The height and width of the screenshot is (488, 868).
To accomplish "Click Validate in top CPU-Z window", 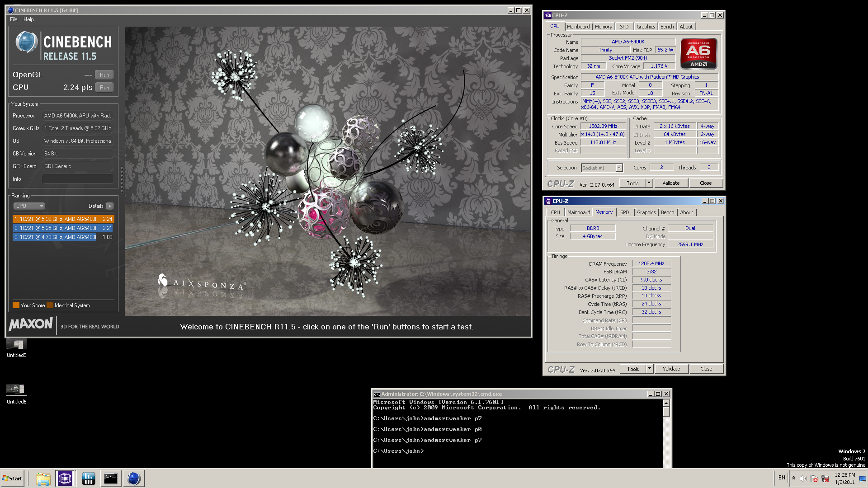I will [671, 183].
